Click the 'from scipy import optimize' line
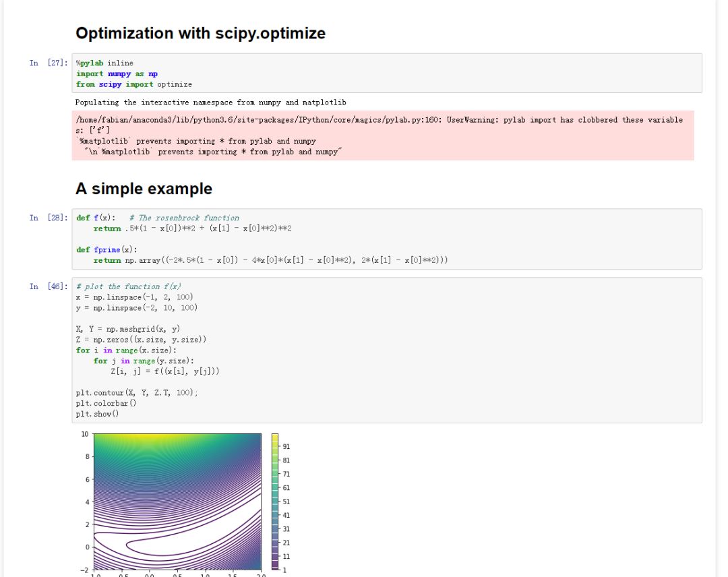 134,84
